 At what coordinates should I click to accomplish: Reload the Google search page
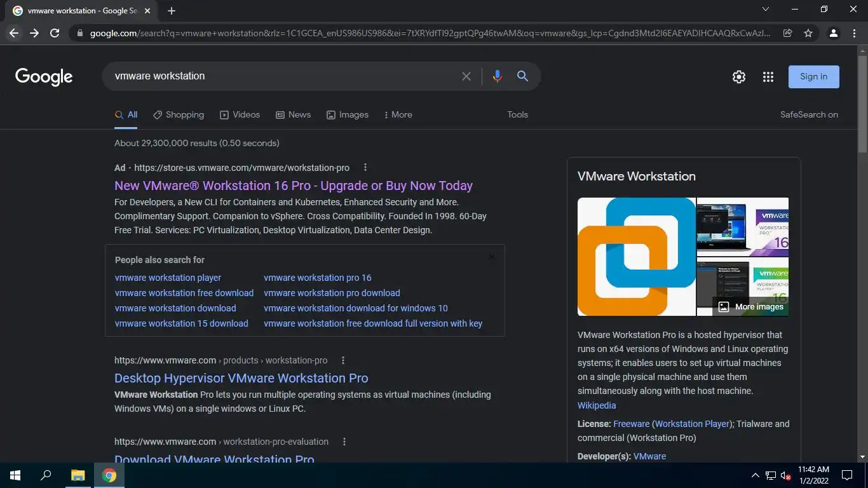point(55,33)
